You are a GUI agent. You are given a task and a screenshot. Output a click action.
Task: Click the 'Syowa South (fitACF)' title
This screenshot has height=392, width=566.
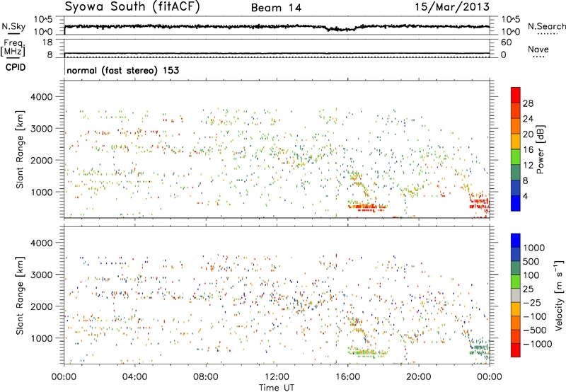tap(132, 6)
